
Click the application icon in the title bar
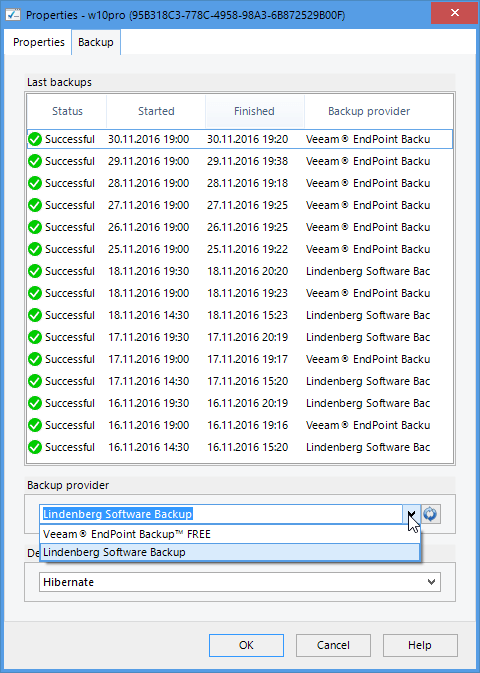point(14,15)
